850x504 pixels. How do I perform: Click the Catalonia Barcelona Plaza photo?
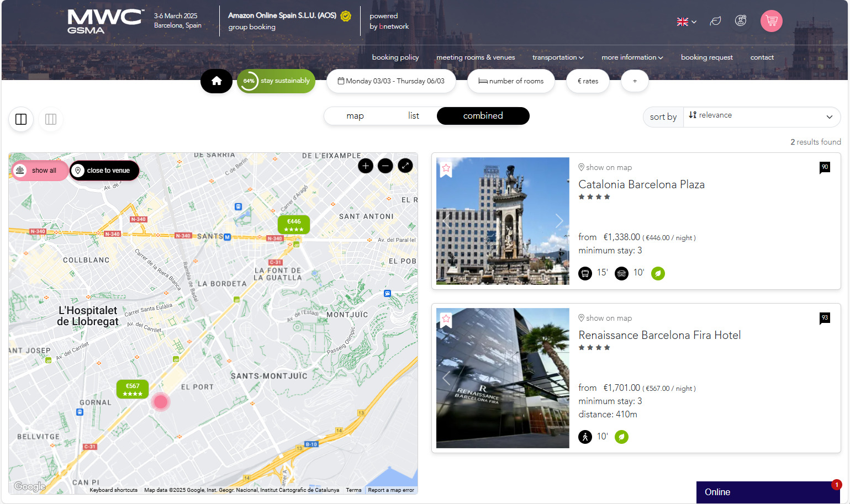tap(503, 221)
